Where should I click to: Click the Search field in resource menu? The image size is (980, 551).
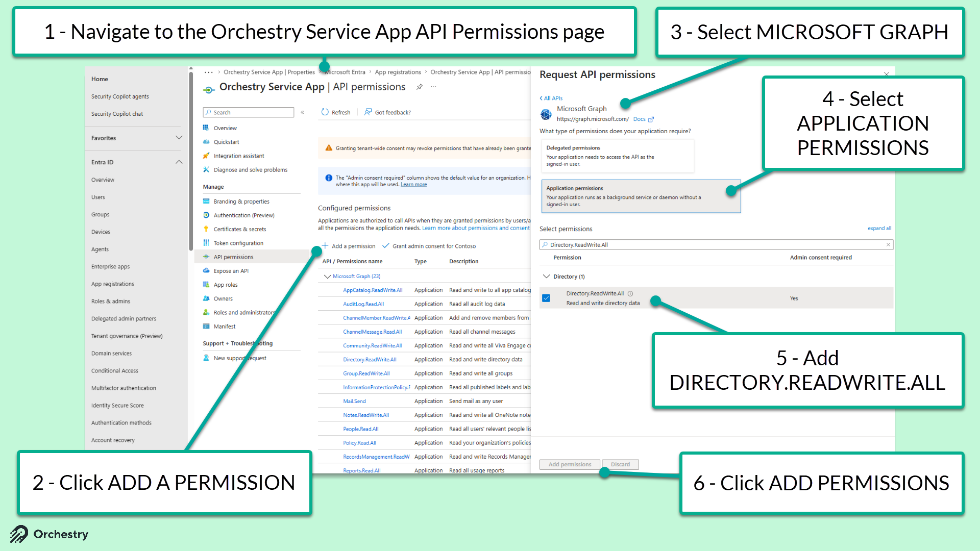pos(249,112)
